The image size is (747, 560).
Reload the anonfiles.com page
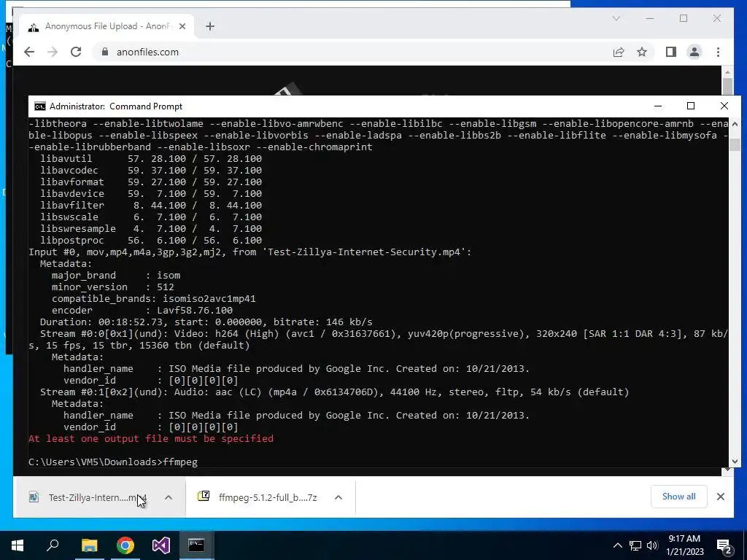coord(76,52)
